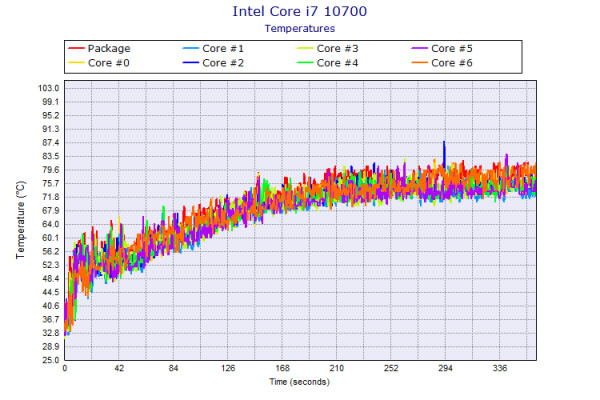Click the Temperatures subtitle
600x400 pixels.
tap(300, 29)
